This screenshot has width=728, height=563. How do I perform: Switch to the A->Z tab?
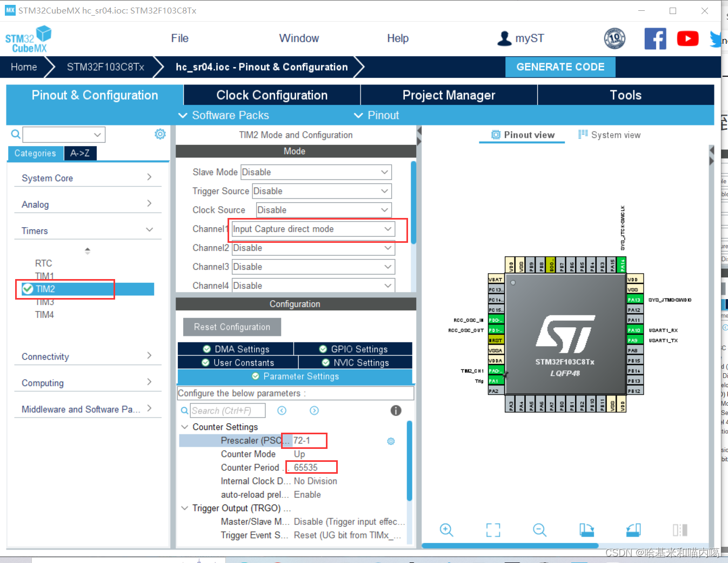point(80,153)
